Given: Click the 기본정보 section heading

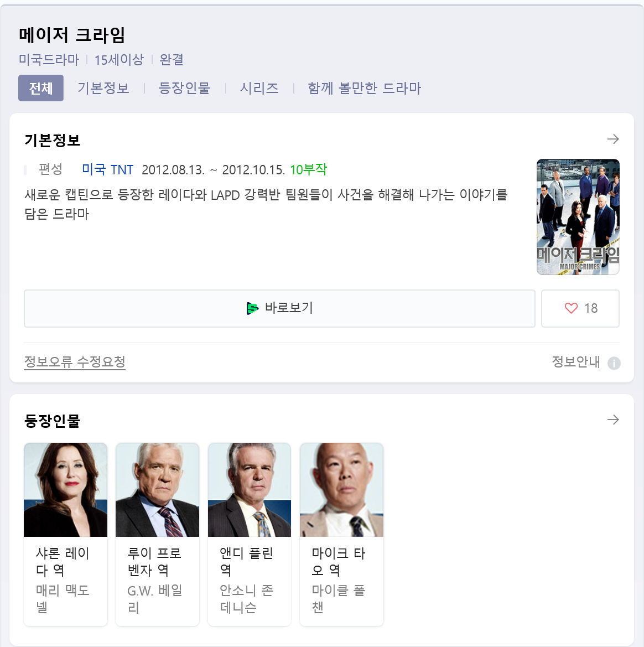Looking at the screenshot, I should coord(53,140).
